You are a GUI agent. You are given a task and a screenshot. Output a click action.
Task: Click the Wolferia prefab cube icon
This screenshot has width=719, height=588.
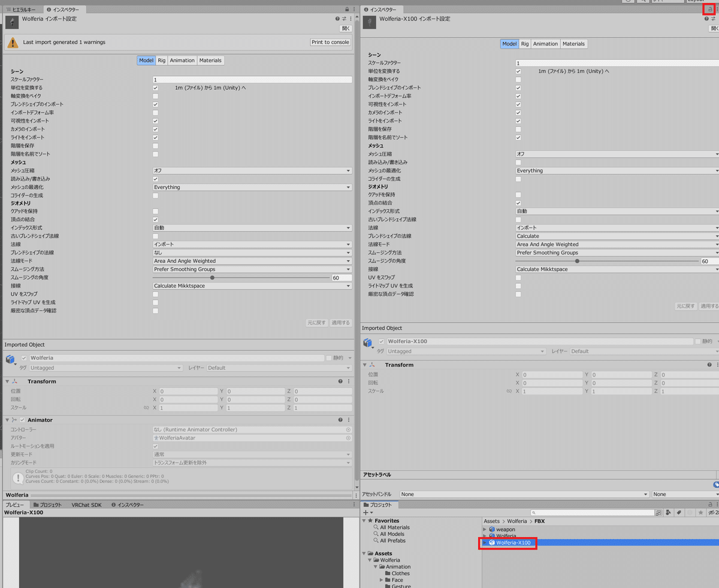(10, 359)
